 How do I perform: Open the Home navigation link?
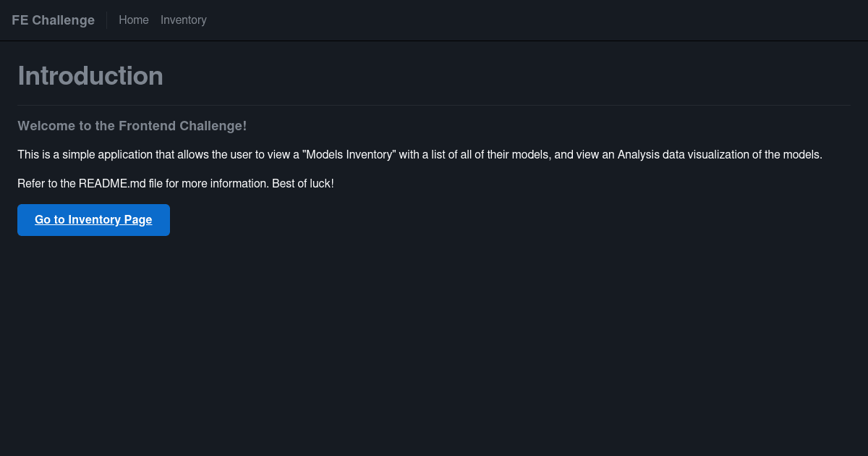click(x=134, y=20)
